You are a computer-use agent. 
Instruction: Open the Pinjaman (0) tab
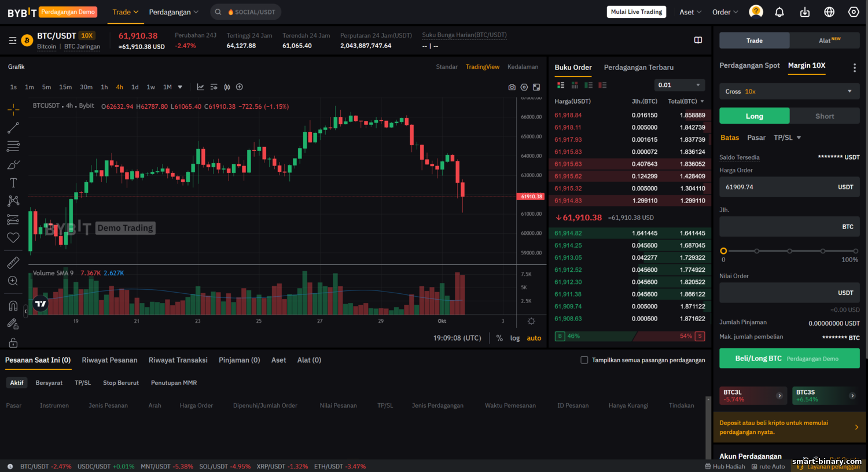(x=240, y=360)
